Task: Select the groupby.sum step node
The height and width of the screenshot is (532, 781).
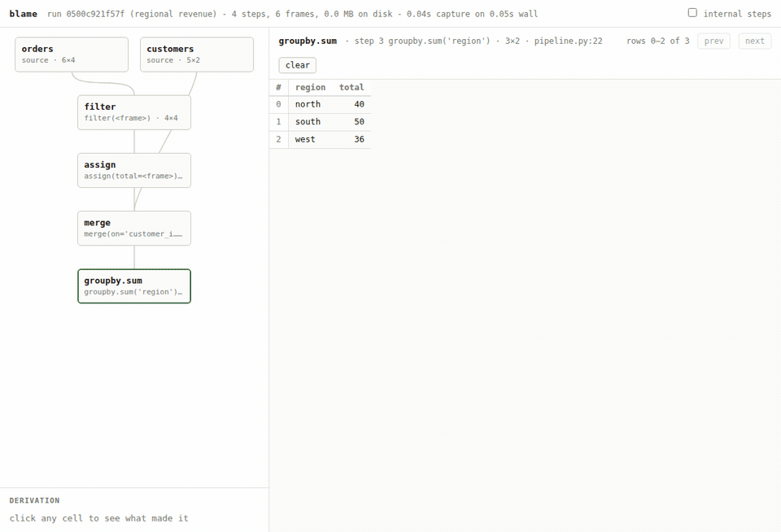Action: (x=134, y=286)
